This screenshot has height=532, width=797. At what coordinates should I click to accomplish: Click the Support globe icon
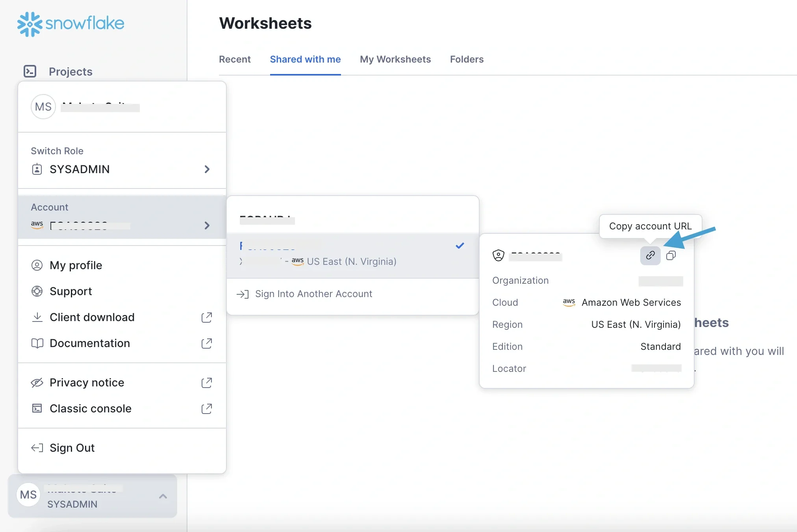[37, 291]
